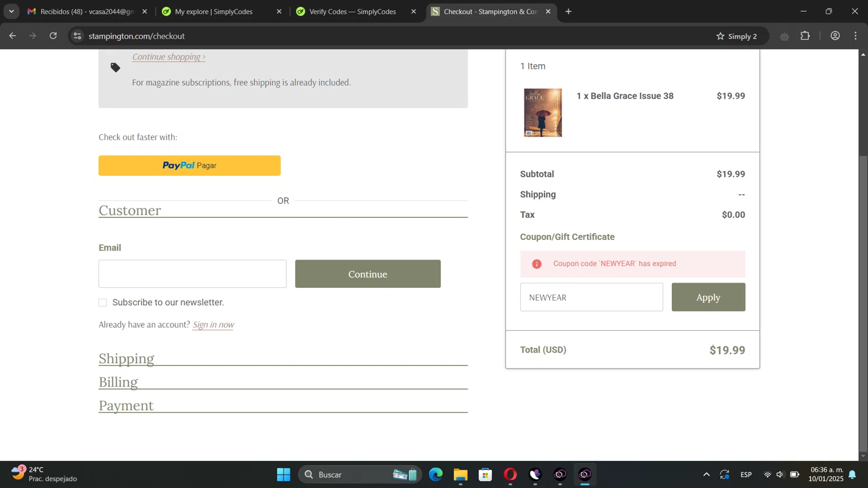868x488 pixels.
Task: Open the Wi-Fi network icon
Action: [x=767, y=475]
